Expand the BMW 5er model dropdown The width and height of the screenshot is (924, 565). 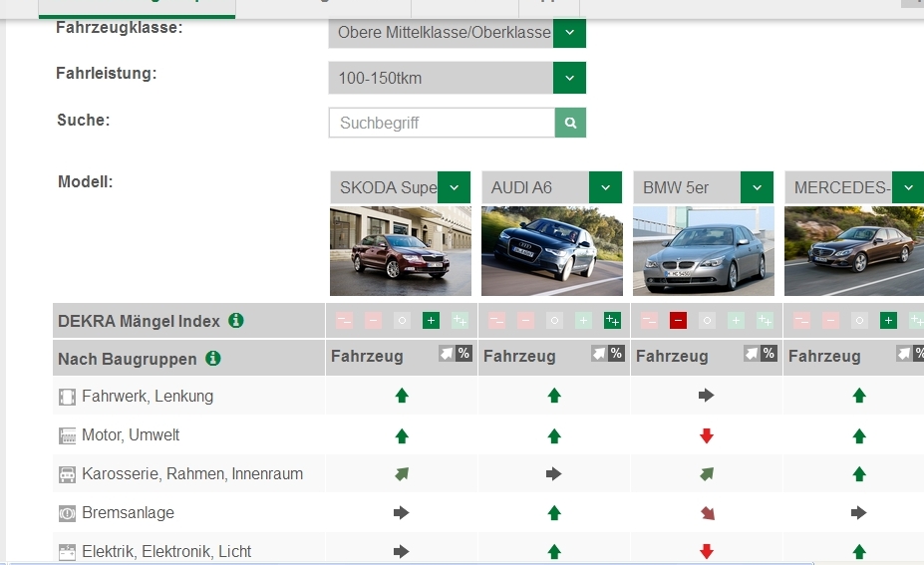tap(757, 187)
